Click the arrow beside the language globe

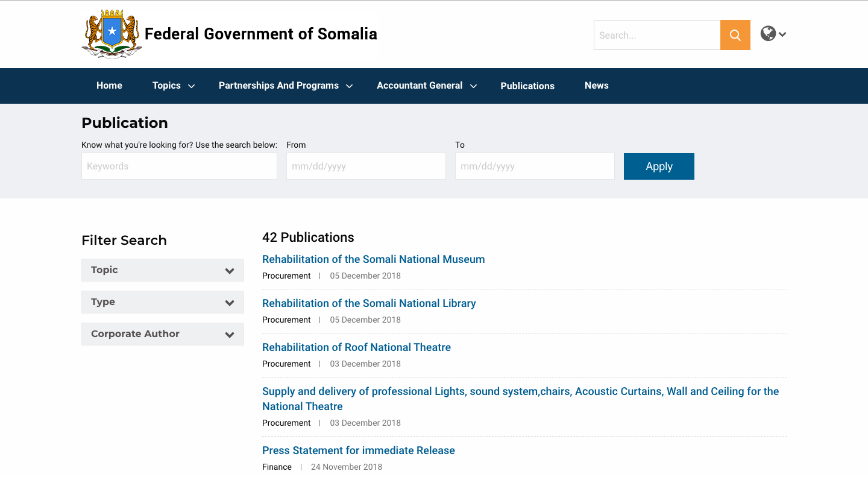(781, 34)
